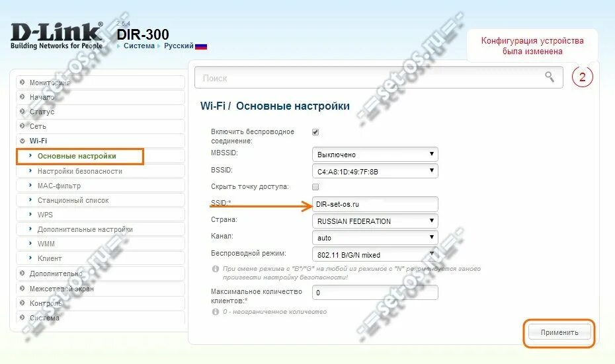Click info icon beside unlimited clients note
The width and height of the screenshot is (615, 364).
pos(216,312)
